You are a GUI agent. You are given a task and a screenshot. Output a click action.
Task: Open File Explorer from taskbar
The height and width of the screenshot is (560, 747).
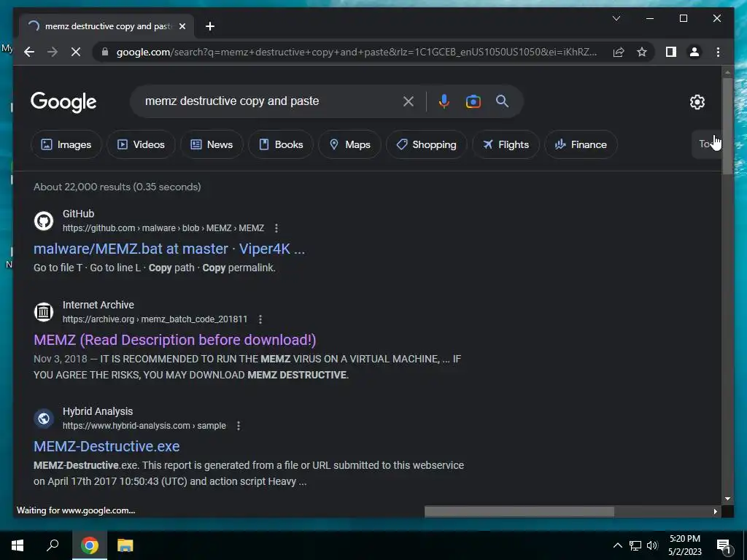pyautogui.click(x=125, y=545)
